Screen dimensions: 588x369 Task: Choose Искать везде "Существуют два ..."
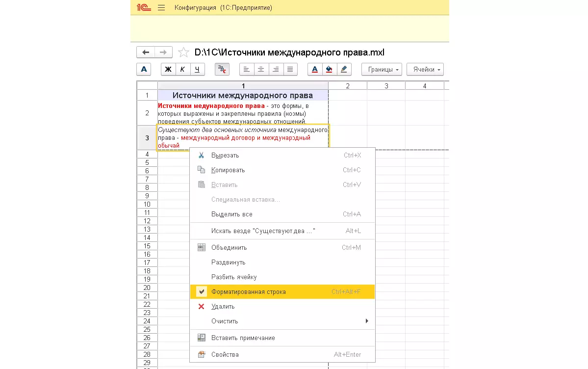click(282, 231)
